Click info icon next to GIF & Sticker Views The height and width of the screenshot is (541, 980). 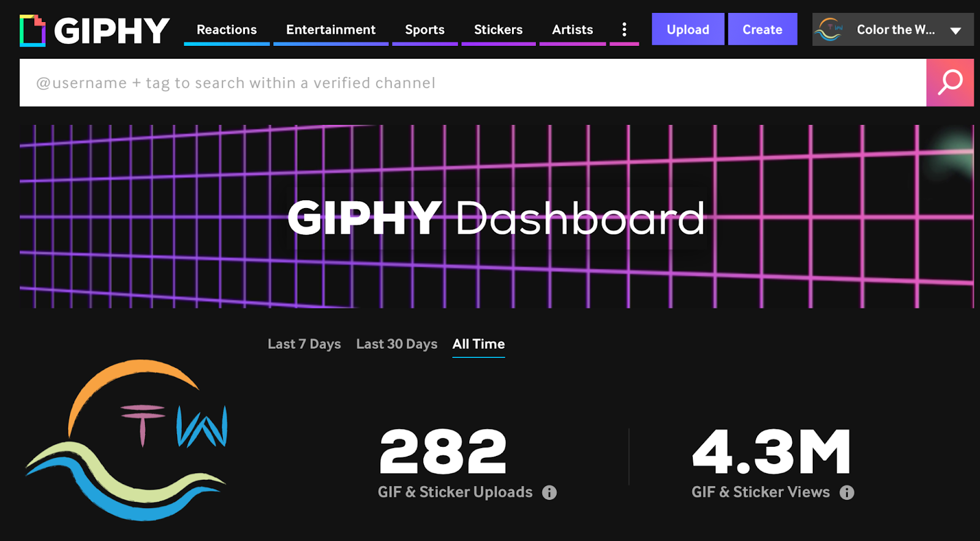pos(847,493)
